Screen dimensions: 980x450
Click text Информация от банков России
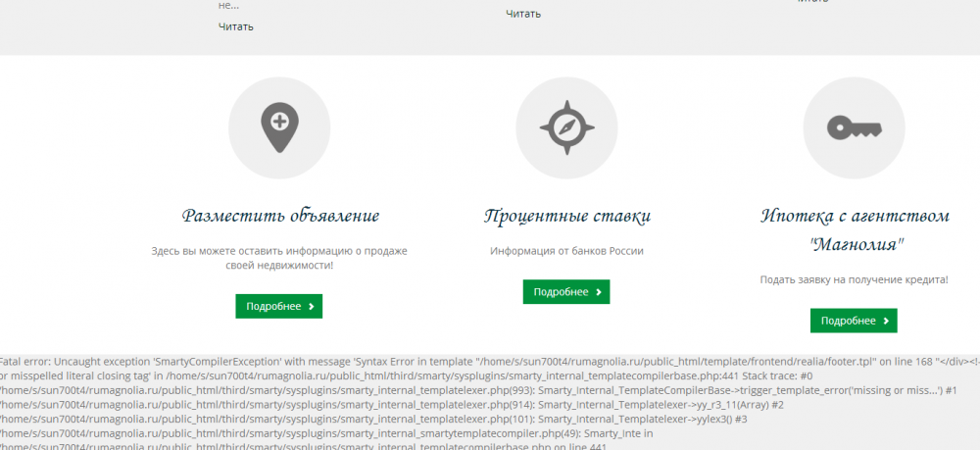click(x=566, y=251)
